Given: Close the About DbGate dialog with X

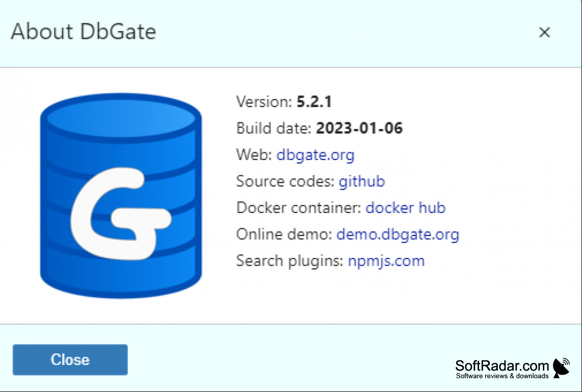Looking at the screenshot, I should coord(544,32).
